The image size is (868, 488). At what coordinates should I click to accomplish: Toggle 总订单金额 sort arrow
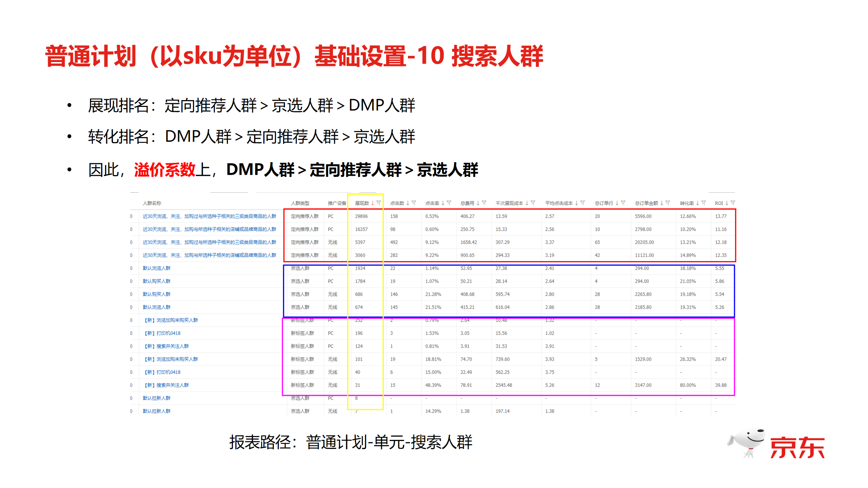pyautogui.click(x=661, y=203)
